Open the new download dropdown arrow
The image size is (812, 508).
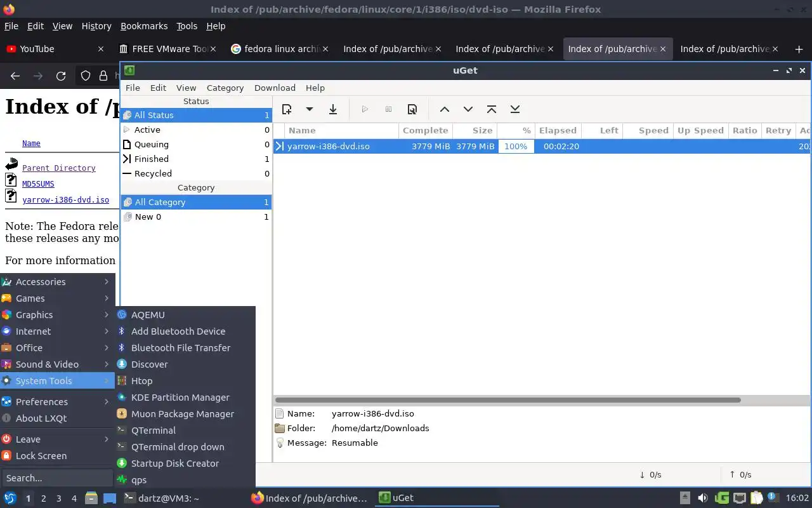point(310,109)
